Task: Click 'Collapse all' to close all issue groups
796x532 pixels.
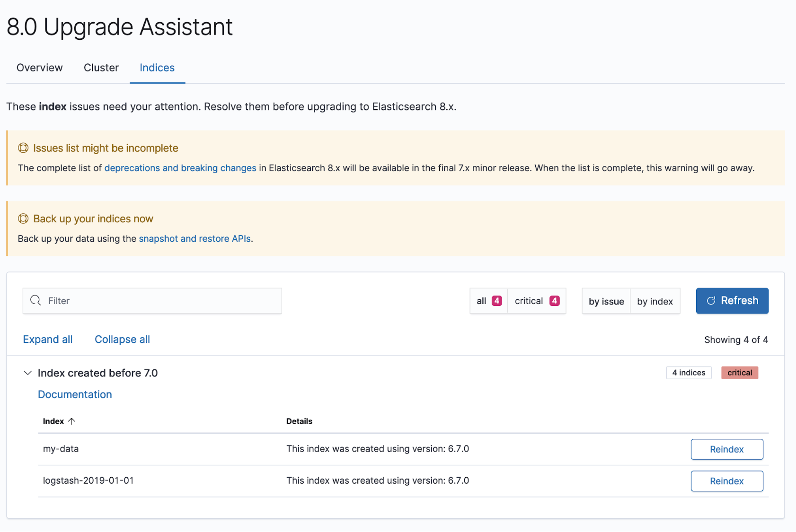Action: pos(122,339)
